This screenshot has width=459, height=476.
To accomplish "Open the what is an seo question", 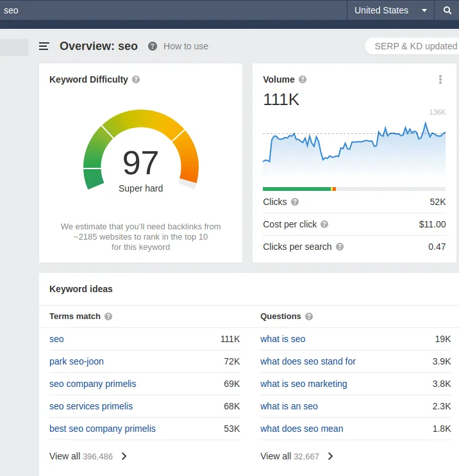I will [x=289, y=406].
